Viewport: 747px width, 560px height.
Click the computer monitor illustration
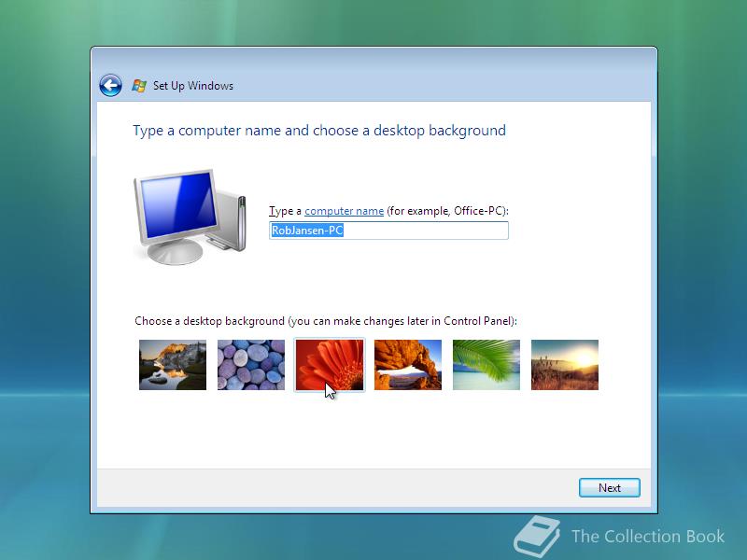pyautogui.click(x=190, y=217)
